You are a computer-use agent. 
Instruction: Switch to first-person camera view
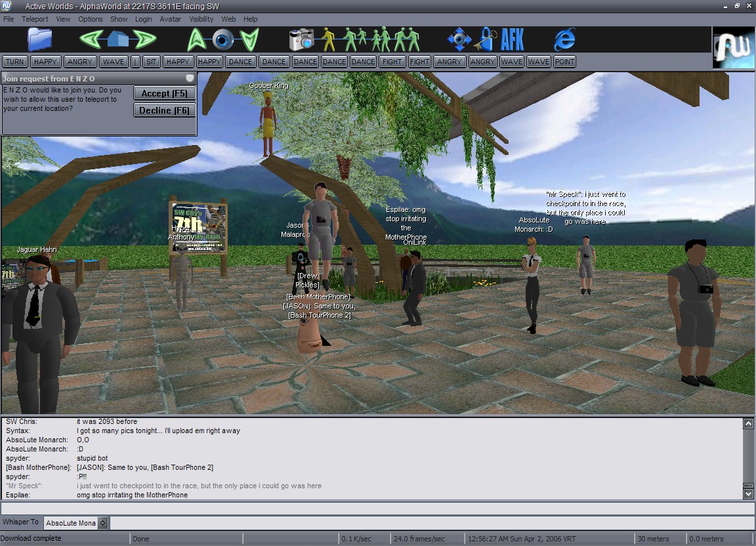point(328,39)
